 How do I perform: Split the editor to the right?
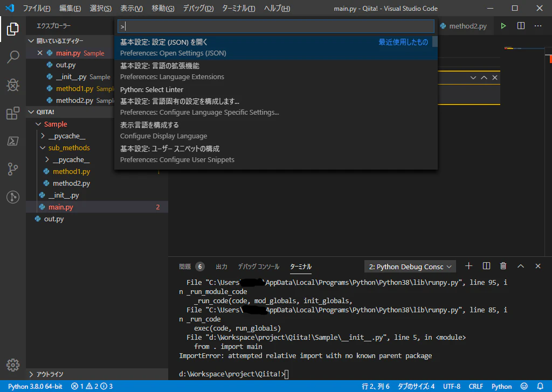pos(521,26)
